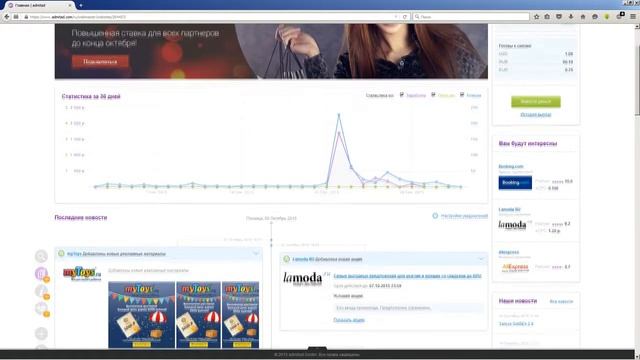
Task: Open the notification settings link
Action: [464, 216]
